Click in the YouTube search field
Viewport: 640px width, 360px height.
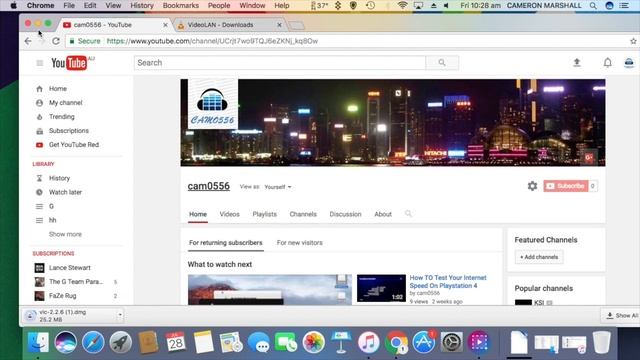coord(280,63)
